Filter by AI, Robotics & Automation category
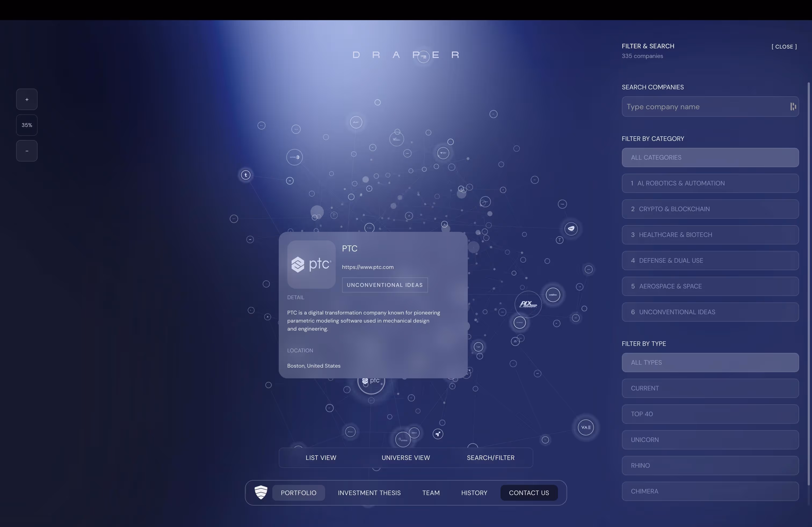 [710, 183]
